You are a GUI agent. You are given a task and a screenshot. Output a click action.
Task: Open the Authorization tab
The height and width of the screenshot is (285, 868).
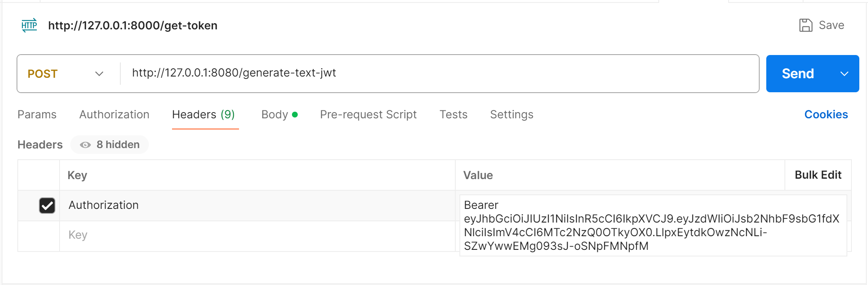(x=114, y=115)
